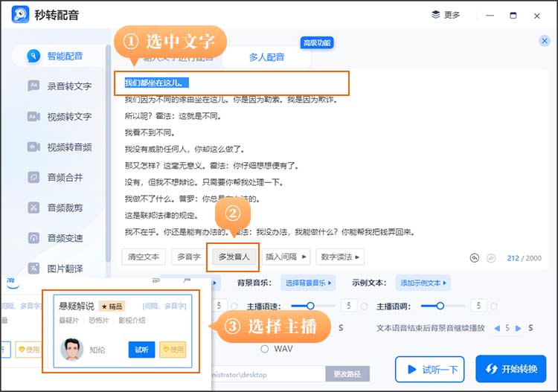Click the 212 / 2000 character counter
The height and width of the screenshot is (392, 558).
[525, 258]
